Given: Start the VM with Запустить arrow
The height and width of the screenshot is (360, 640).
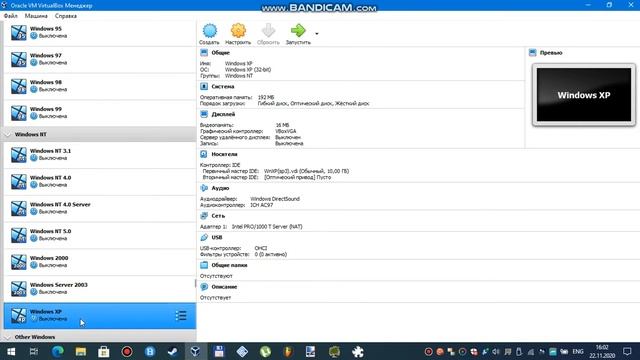Looking at the screenshot, I should 298,31.
